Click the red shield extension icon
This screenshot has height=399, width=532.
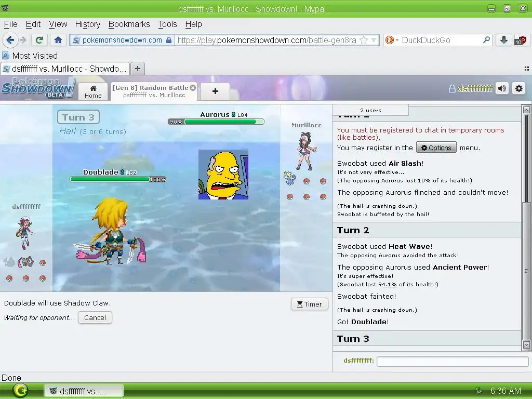click(x=520, y=40)
